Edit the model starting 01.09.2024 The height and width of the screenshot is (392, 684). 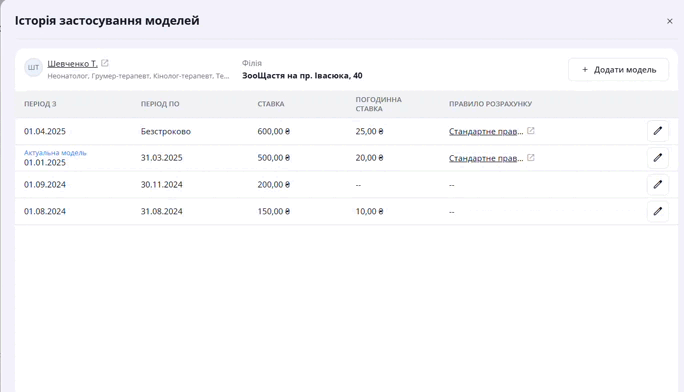(x=657, y=184)
